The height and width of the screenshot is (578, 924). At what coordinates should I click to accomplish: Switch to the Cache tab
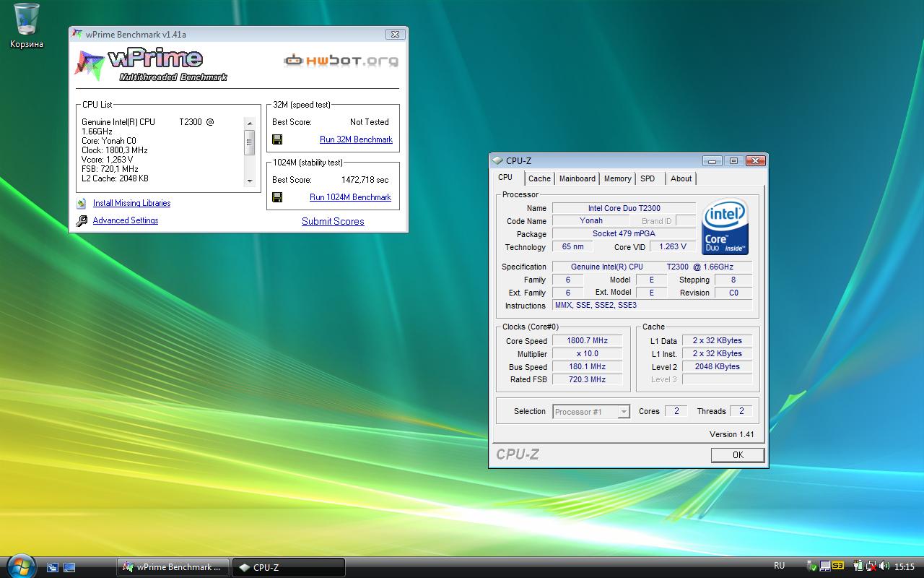[x=539, y=178]
